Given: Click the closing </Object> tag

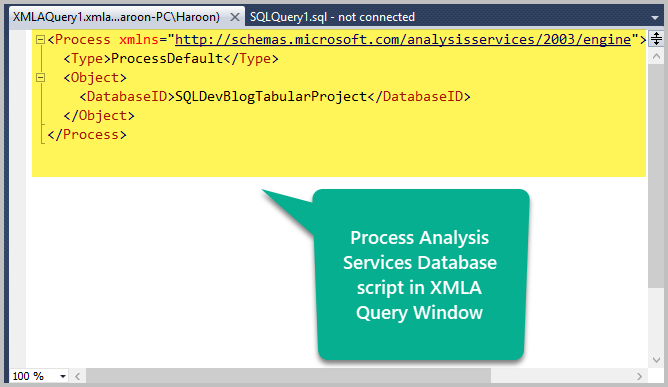Looking at the screenshot, I should click(x=99, y=116).
